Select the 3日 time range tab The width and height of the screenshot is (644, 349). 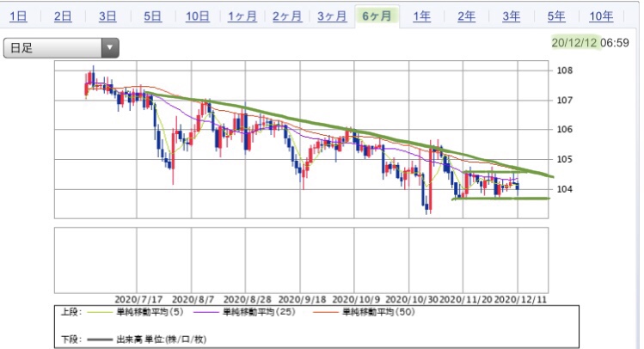pos(107,16)
